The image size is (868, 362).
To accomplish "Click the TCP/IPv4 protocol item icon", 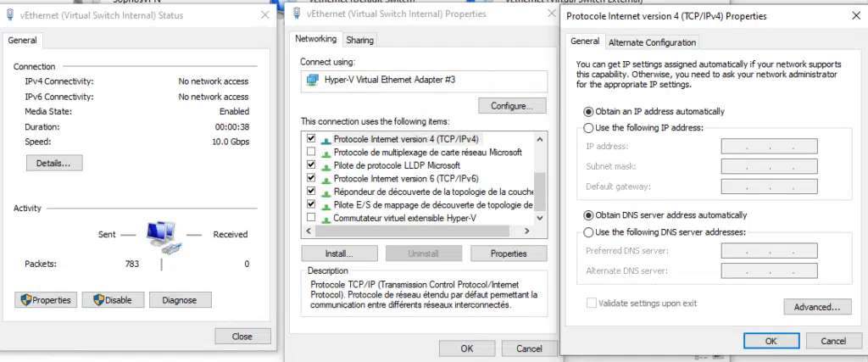I will (x=326, y=140).
